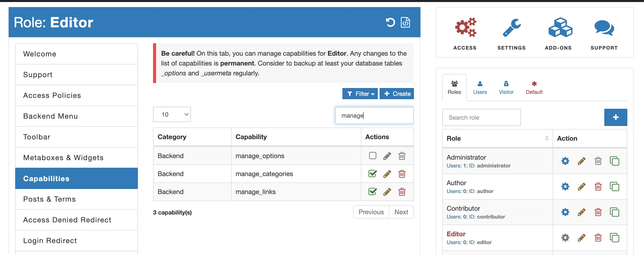Image resolution: width=644 pixels, height=255 pixels.
Task: Open the Filter dropdown
Action: (x=360, y=94)
